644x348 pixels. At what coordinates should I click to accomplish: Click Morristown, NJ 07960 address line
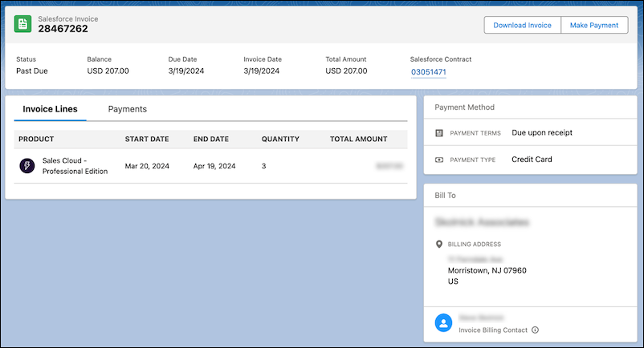tap(487, 270)
